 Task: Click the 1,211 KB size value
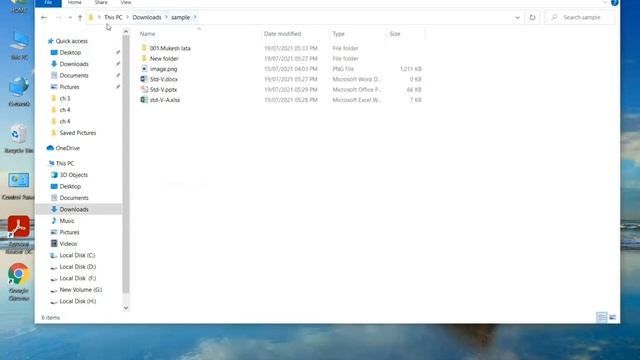[x=410, y=69]
